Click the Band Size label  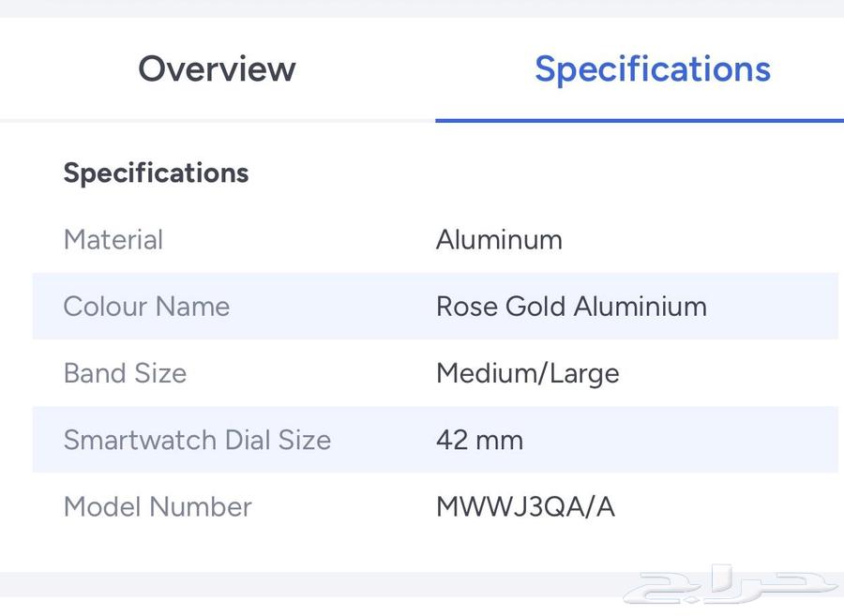click(125, 373)
